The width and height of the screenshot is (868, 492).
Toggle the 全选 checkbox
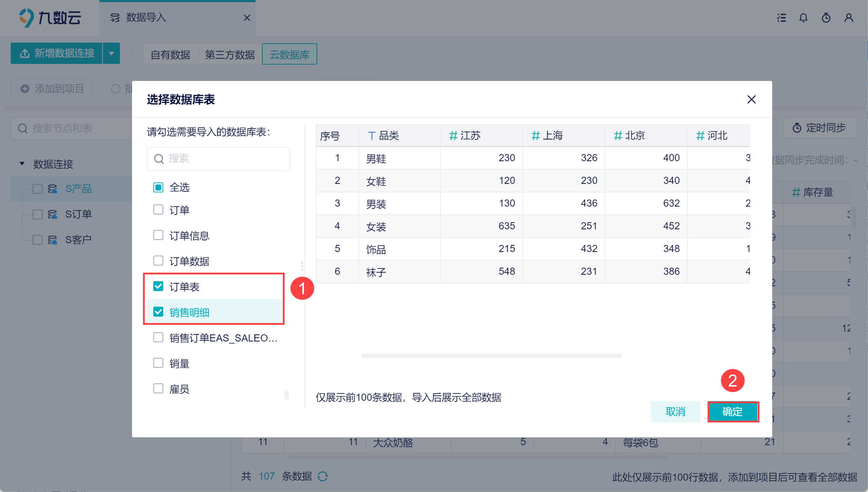tap(158, 187)
